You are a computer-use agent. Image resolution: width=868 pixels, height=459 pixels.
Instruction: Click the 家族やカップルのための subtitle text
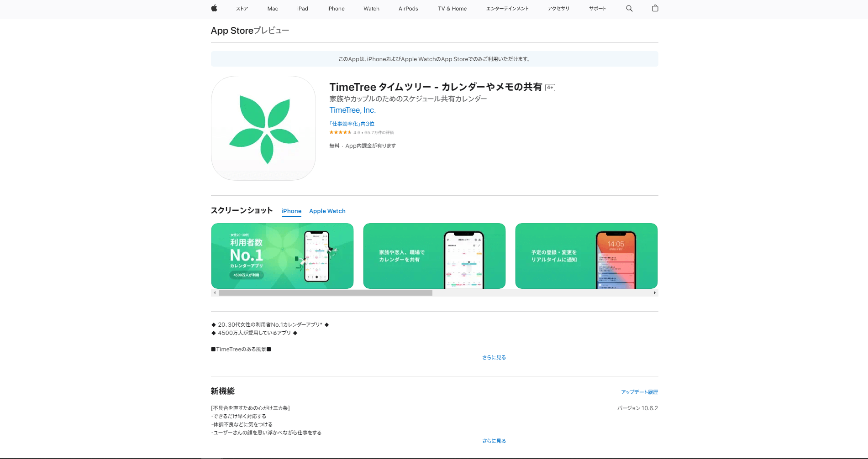[408, 99]
